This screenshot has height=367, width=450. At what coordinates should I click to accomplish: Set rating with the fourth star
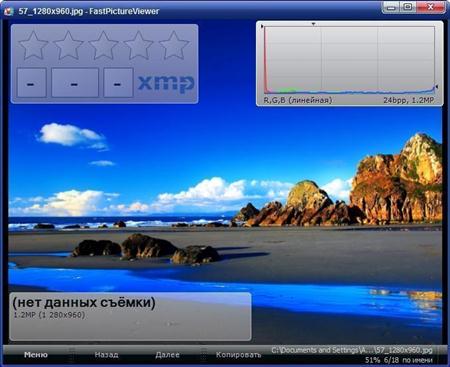[138, 45]
